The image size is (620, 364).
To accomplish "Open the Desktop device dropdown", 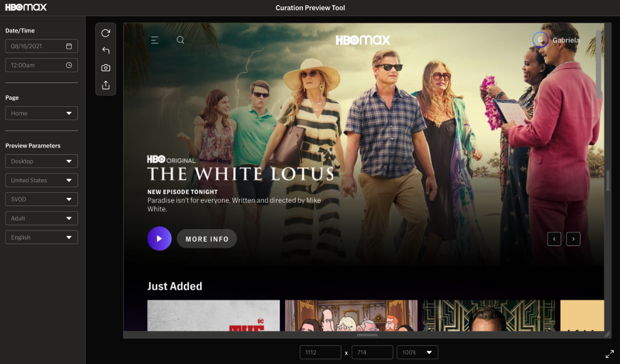I will (x=41, y=161).
